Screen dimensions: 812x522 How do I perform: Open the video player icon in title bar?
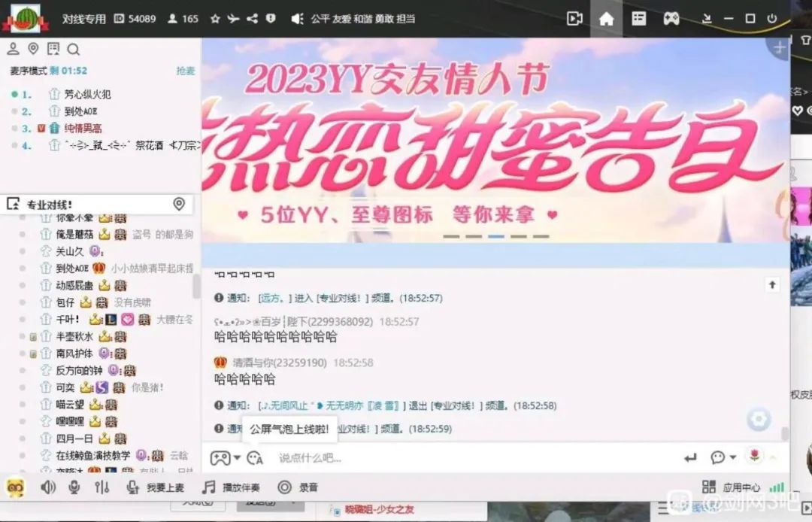pyautogui.click(x=574, y=19)
